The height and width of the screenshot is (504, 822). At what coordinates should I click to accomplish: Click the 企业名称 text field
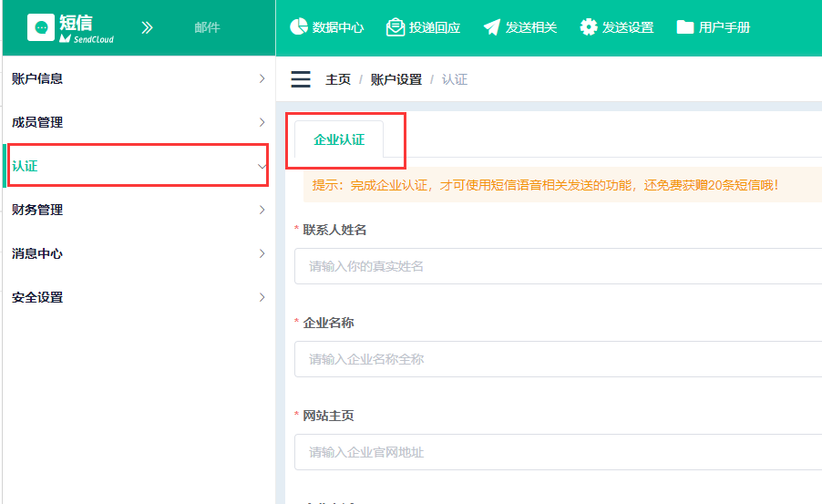point(556,359)
